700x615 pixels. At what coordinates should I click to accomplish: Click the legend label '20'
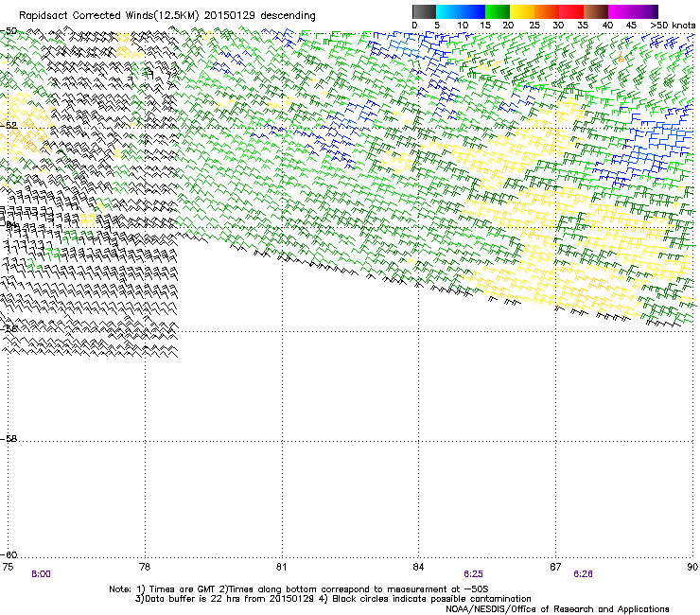pyautogui.click(x=508, y=26)
